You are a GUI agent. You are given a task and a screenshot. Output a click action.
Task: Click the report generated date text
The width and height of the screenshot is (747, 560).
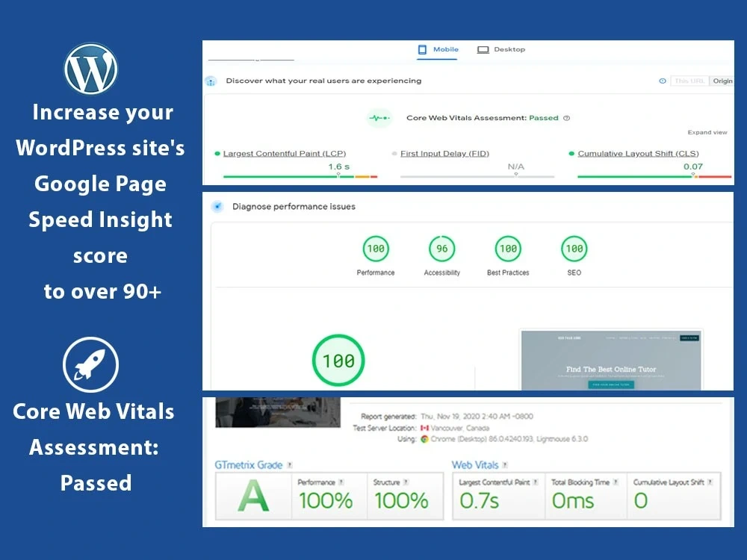tap(477, 416)
